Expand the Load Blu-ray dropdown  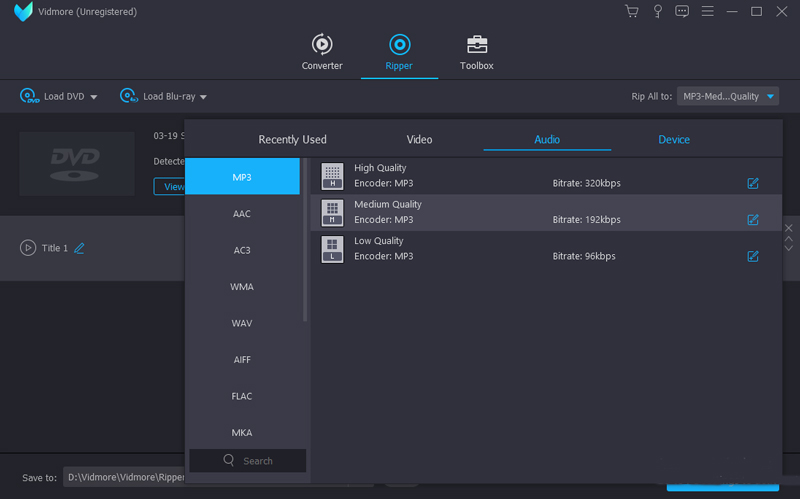pos(203,97)
